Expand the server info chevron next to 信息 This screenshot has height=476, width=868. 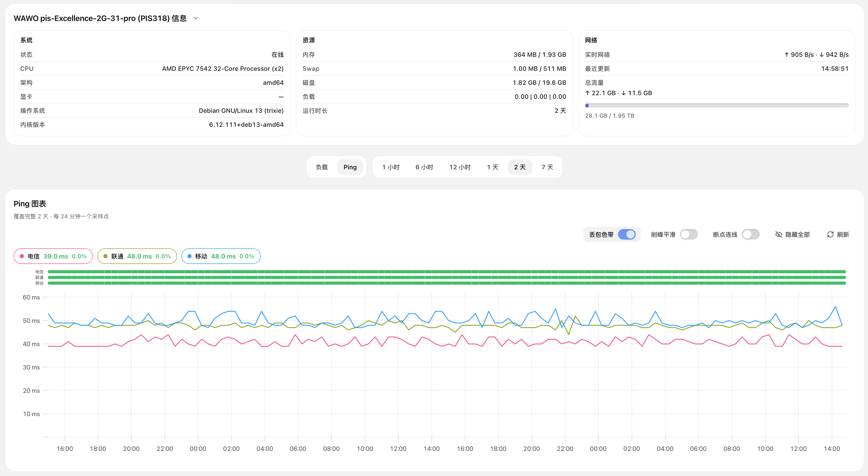196,18
